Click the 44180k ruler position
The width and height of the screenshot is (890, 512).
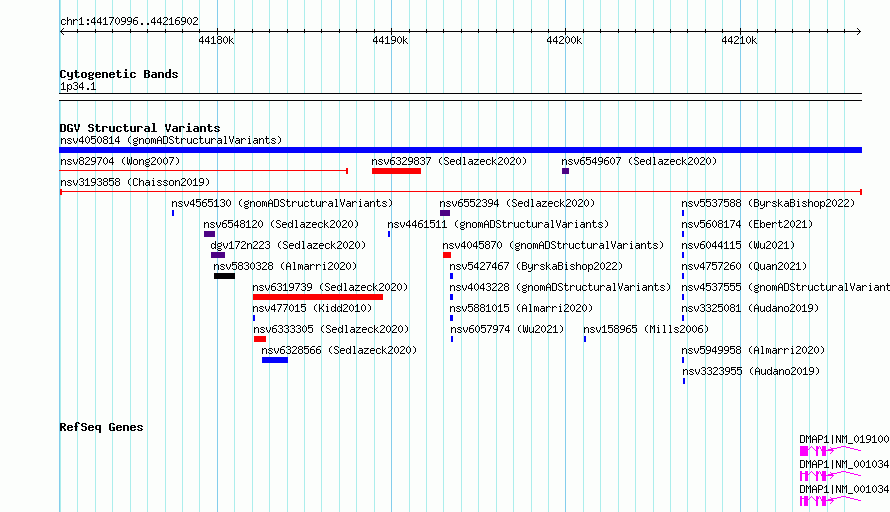[216, 40]
